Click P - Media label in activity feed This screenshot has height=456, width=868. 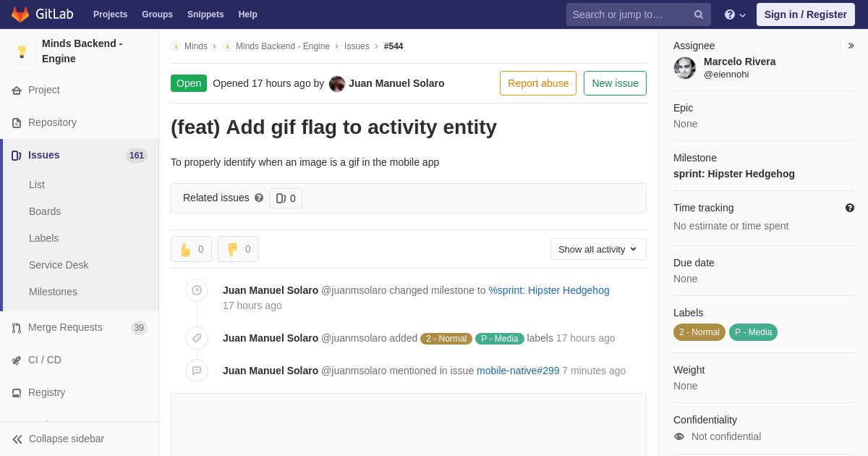(x=500, y=339)
